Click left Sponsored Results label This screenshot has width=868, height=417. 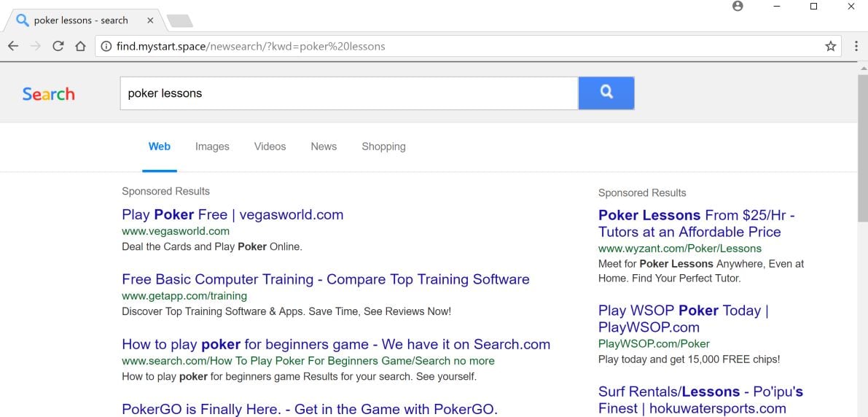point(165,192)
